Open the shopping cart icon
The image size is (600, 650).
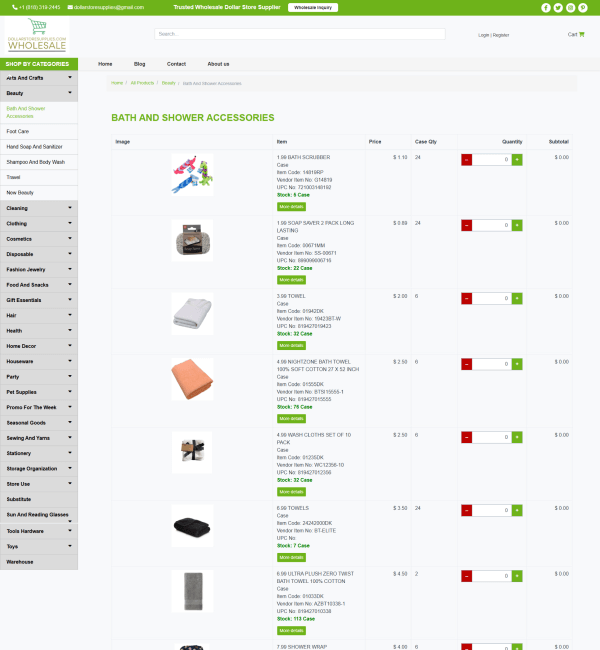(581, 34)
